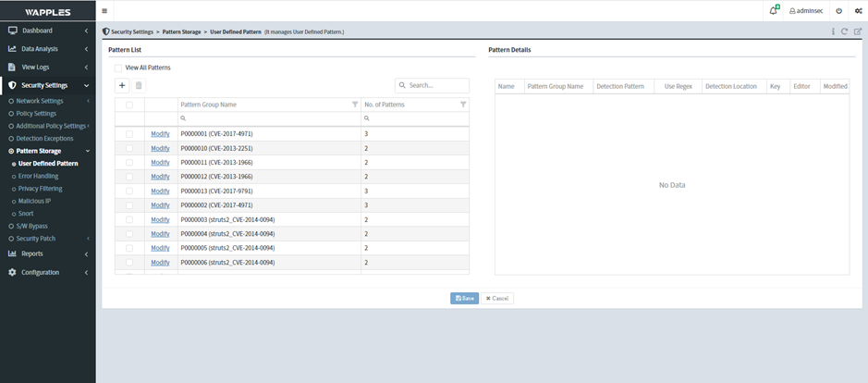Image resolution: width=868 pixels, height=383 pixels.
Task: Click the power logout icon
Action: pyautogui.click(x=838, y=11)
